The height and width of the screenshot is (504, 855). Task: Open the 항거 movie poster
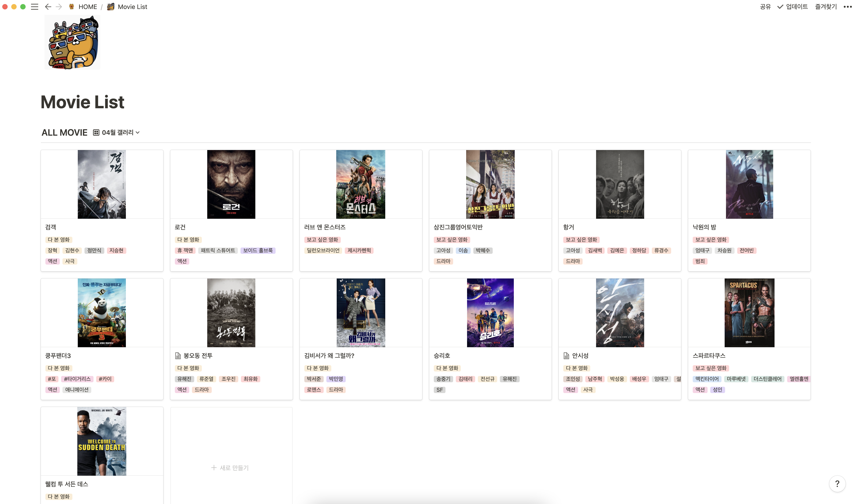[x=620, y=184]
